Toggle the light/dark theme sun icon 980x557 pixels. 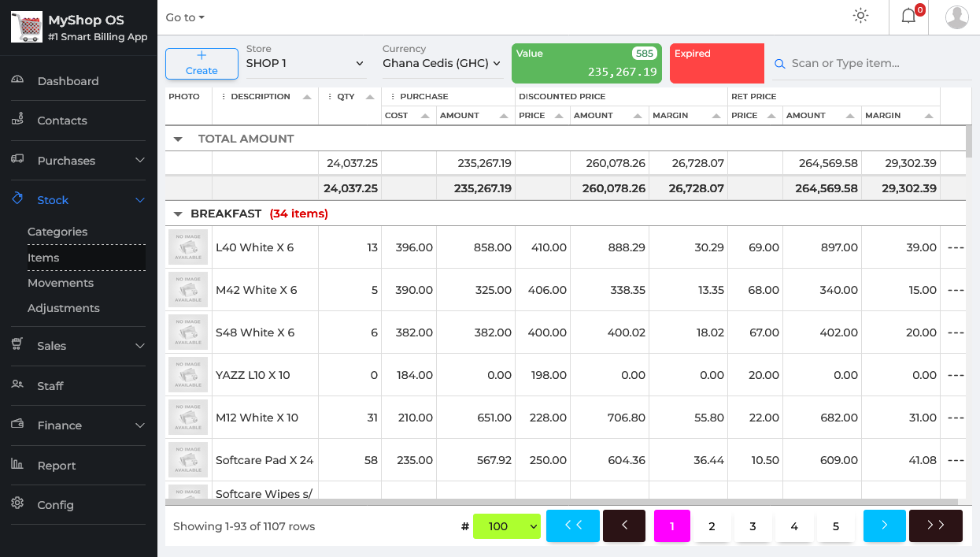860,17
